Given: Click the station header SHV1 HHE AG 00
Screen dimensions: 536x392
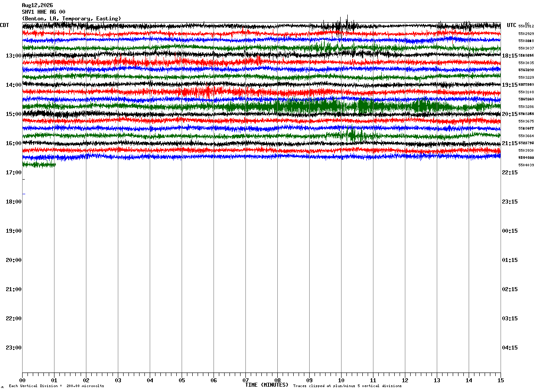Looking at the screenshot, I should pyautogui.click(x=43, y=12).
